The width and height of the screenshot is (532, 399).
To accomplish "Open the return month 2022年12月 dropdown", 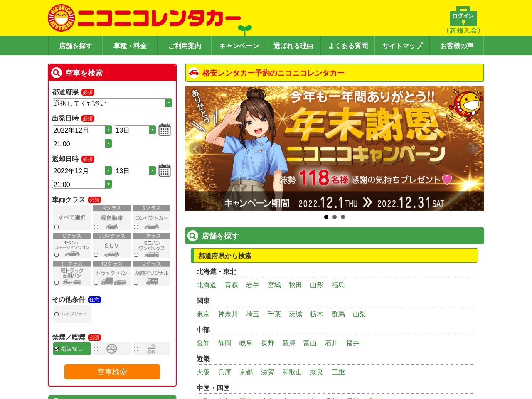I will (x=82, y=170).
